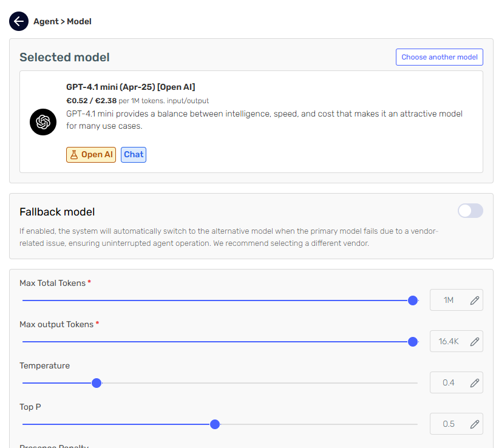Edit the Temperature value via pencil icon
The height and width of the screenshot is (448, 496).
[x=475, y=382]
